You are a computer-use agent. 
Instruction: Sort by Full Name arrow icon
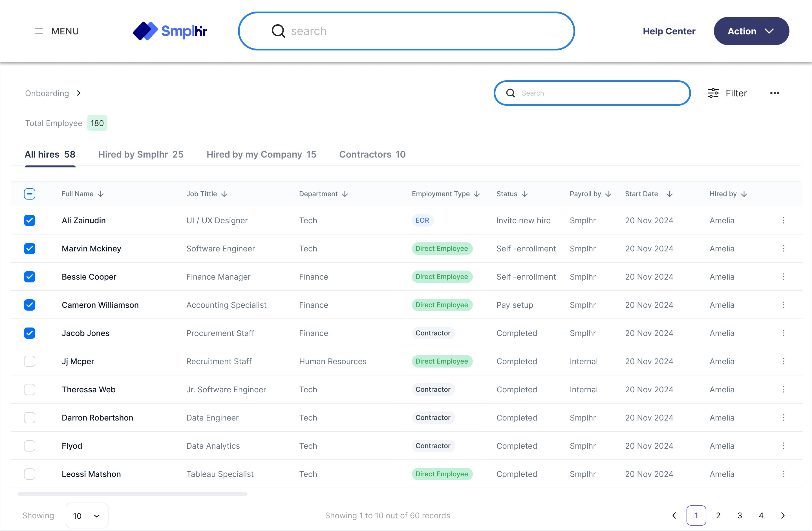point(101,194)
